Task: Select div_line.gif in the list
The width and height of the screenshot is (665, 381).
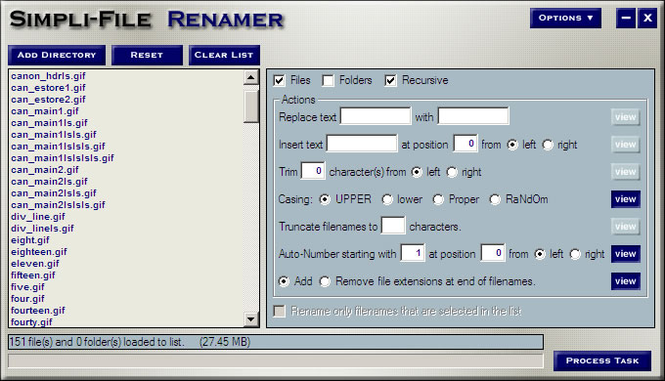Action: click(38, 217)
